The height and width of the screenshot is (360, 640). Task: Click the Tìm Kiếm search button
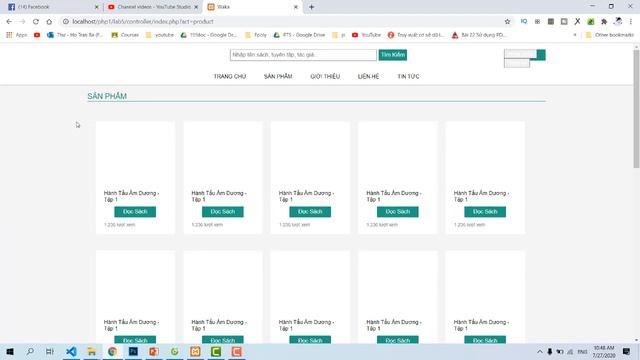click(393, 55)
